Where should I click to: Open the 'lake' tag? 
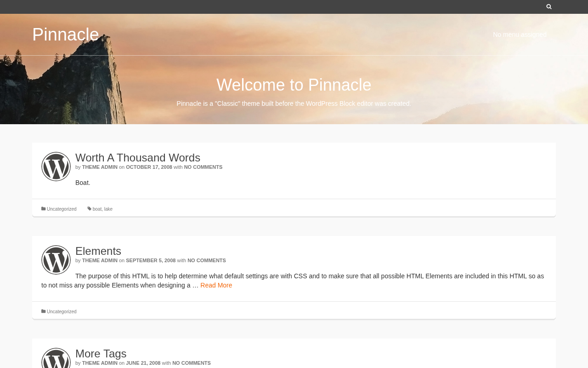108,209
